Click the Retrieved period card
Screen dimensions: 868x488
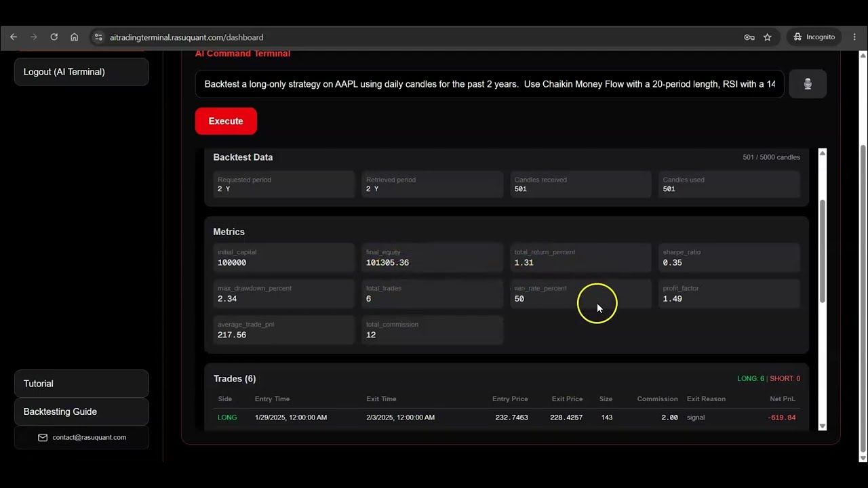433,184
